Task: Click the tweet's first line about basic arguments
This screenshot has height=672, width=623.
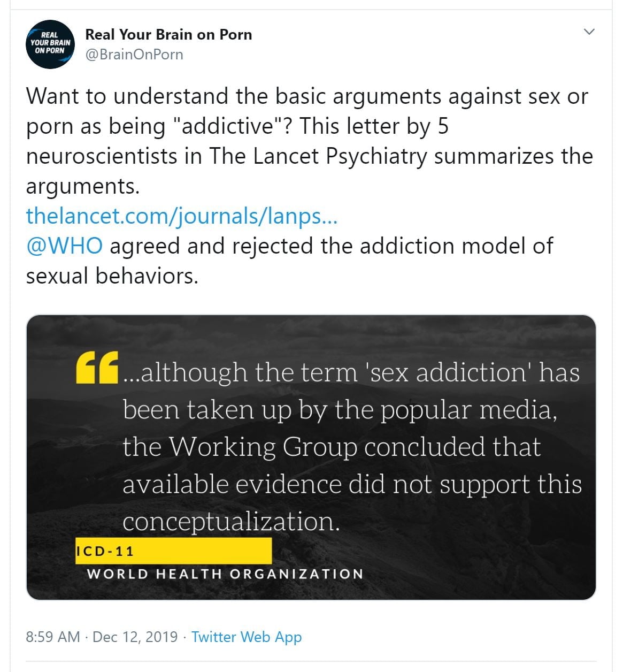Action: pyautogui.click(x=306, y=96)
